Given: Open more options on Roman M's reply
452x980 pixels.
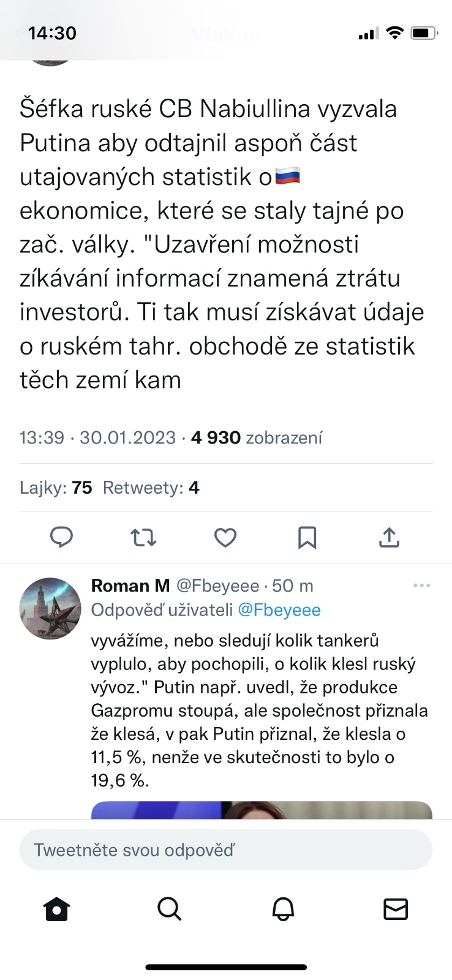Looking at the screenshot, I should pyautogui.click(x=421, y=586).
